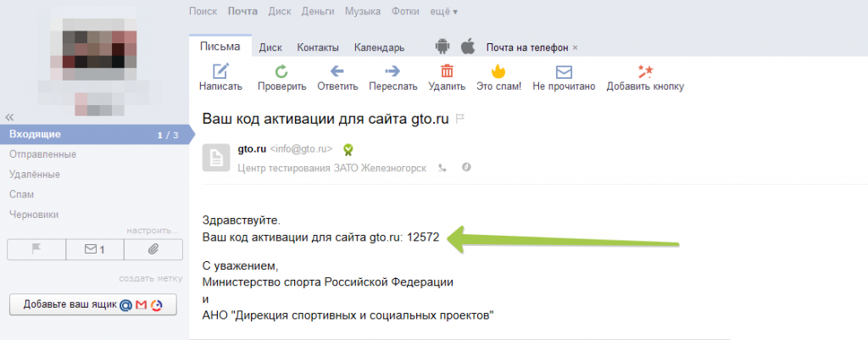Open the Отправленные folder
Screen dimensions: 868x340
click(x=42, y=154)
